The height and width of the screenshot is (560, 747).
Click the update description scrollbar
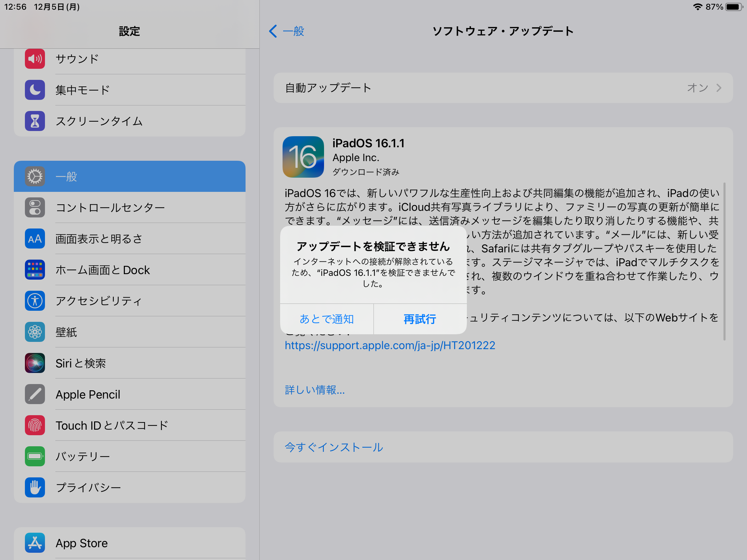(x=724, y=261)
